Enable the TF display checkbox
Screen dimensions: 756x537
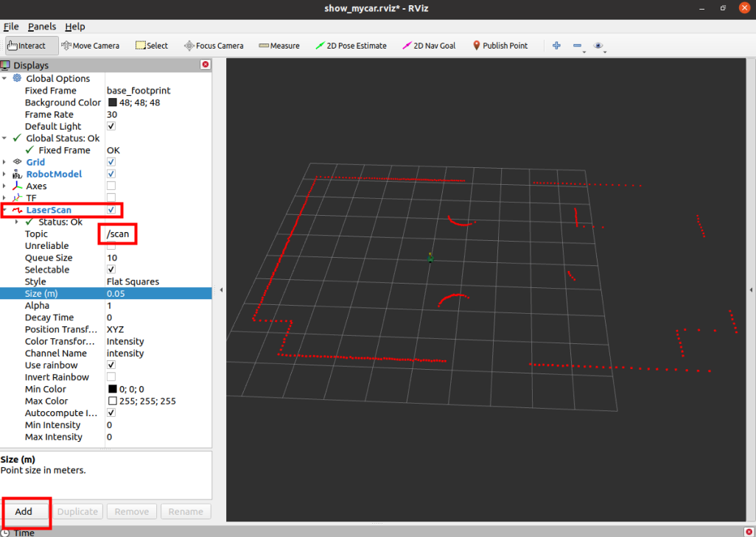111,197
